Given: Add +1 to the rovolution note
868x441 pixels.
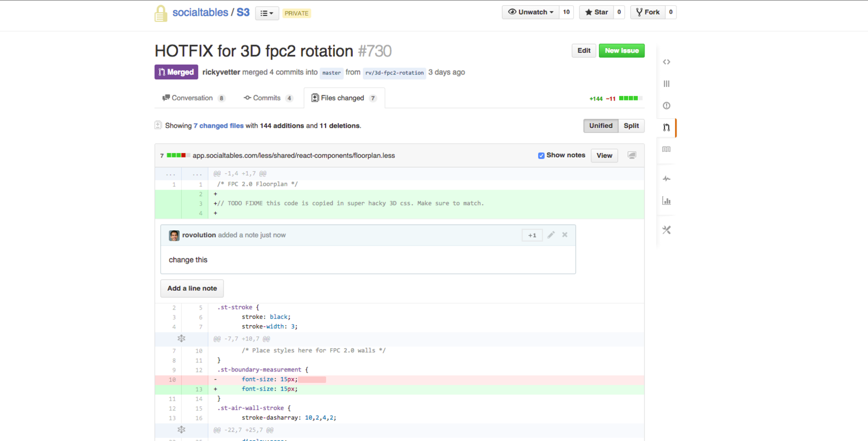Looking at the screenshot, I should pyautogui.click(x=532, y=235).
